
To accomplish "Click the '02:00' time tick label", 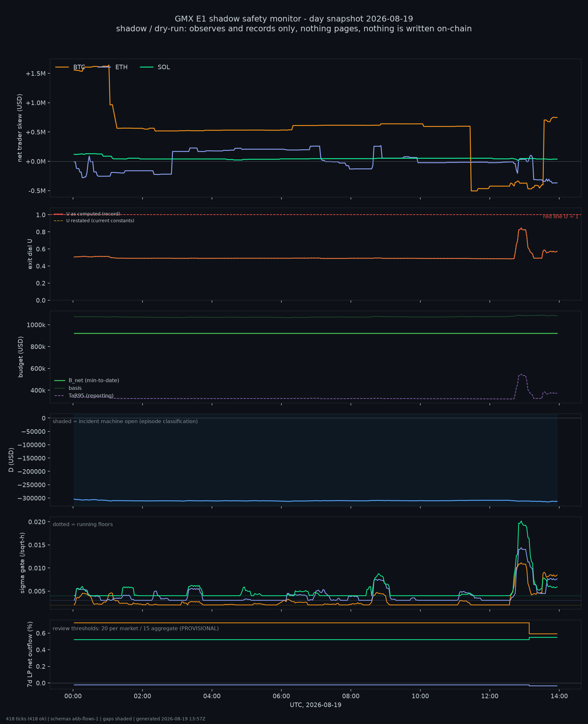I will [x=142, y=697].
